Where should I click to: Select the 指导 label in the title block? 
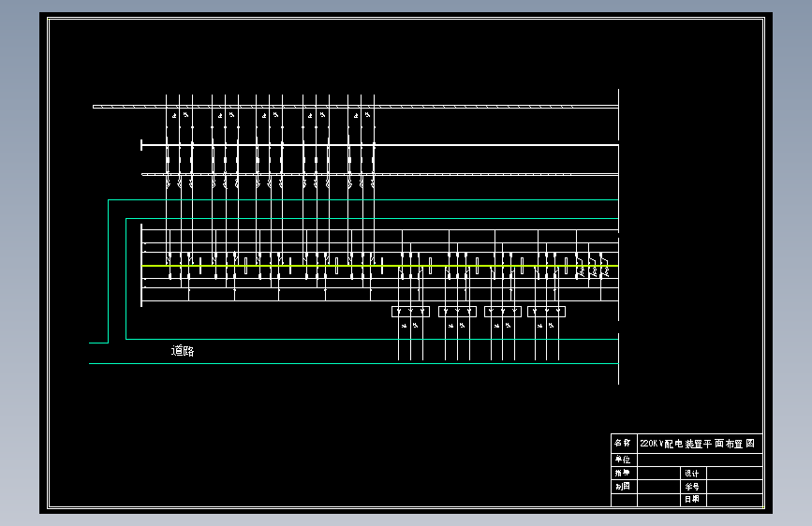pyautogui.click(x=622, y=474)
